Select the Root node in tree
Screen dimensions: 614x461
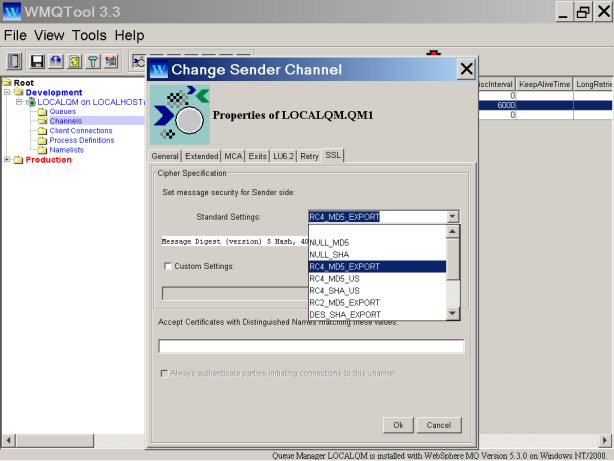23,83
